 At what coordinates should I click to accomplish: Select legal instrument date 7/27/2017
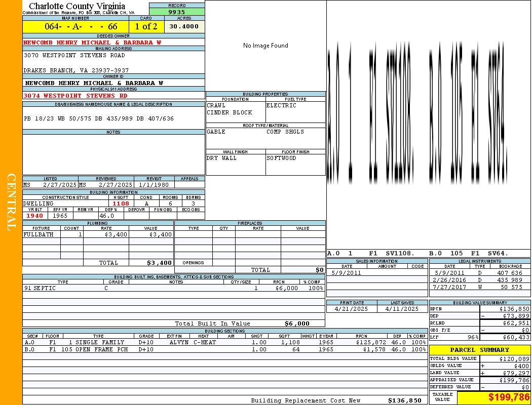(449, 287)
